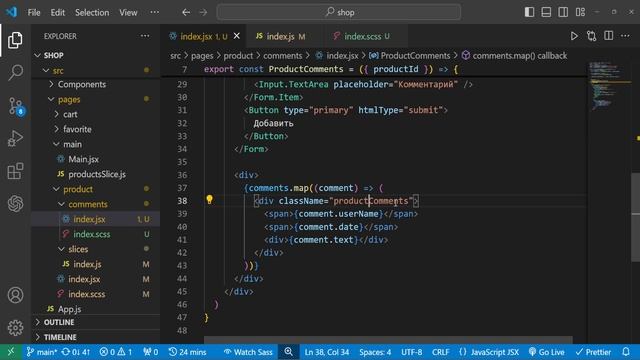Go back in navigation history
Viewport: 640px width, 360px height.
pyautogui.click(x=186, y=12)
